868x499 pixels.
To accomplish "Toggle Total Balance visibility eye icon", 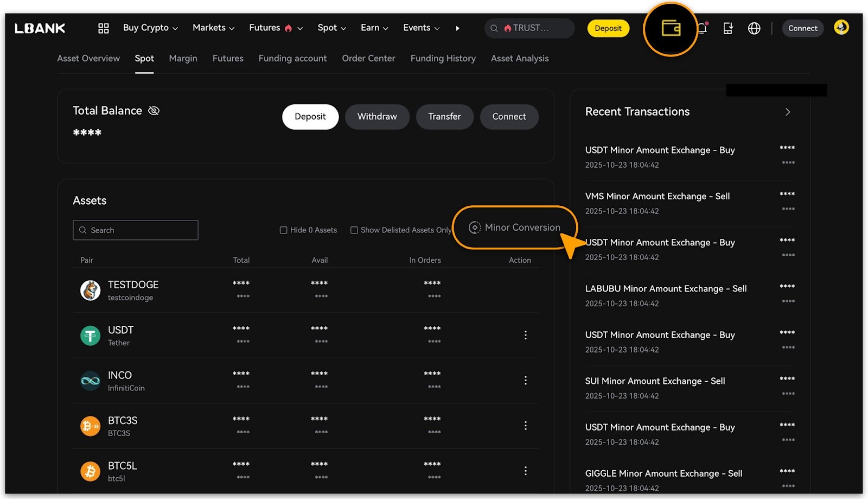I will pos(154,111).
